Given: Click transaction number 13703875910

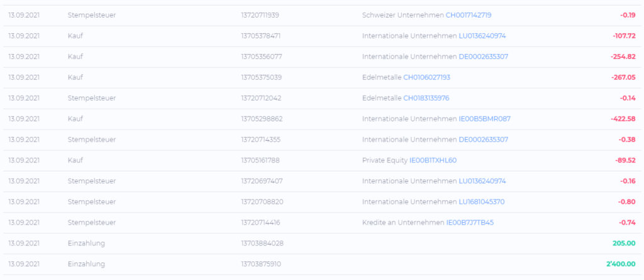Looking at the screenshot, I should pos(261,264).
